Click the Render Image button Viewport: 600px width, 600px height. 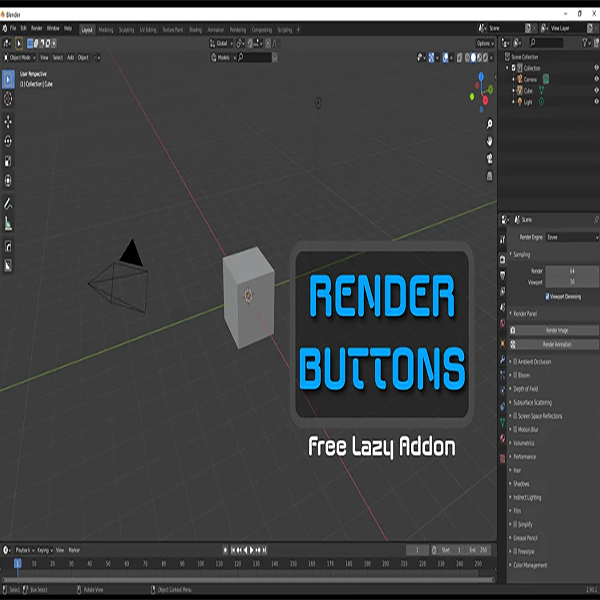[x=554, y=330]
